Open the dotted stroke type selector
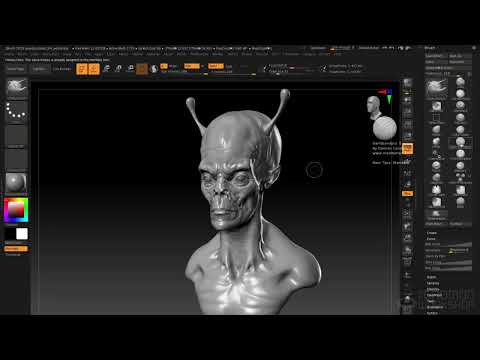The image size is (480, 360). point(16,111)
